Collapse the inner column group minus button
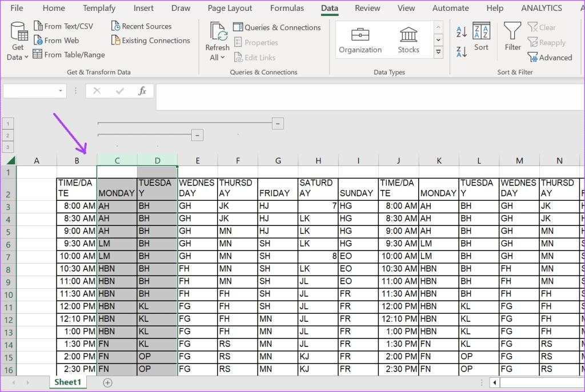This screenshot has width=585, height=392. pos(197,135)
